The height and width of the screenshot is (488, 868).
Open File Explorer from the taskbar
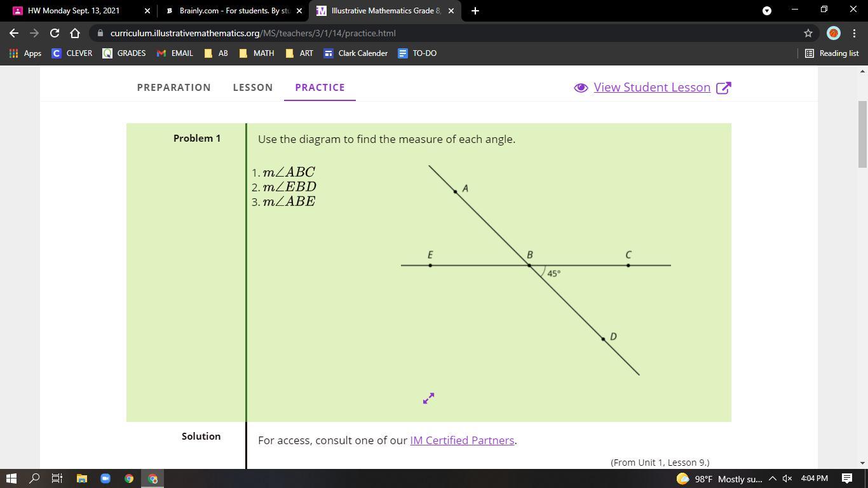tap(81, 478)
